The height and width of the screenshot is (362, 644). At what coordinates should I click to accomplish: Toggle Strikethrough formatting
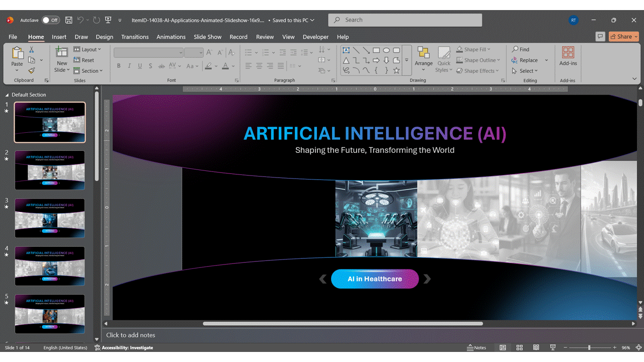click(x=162, y=66)
